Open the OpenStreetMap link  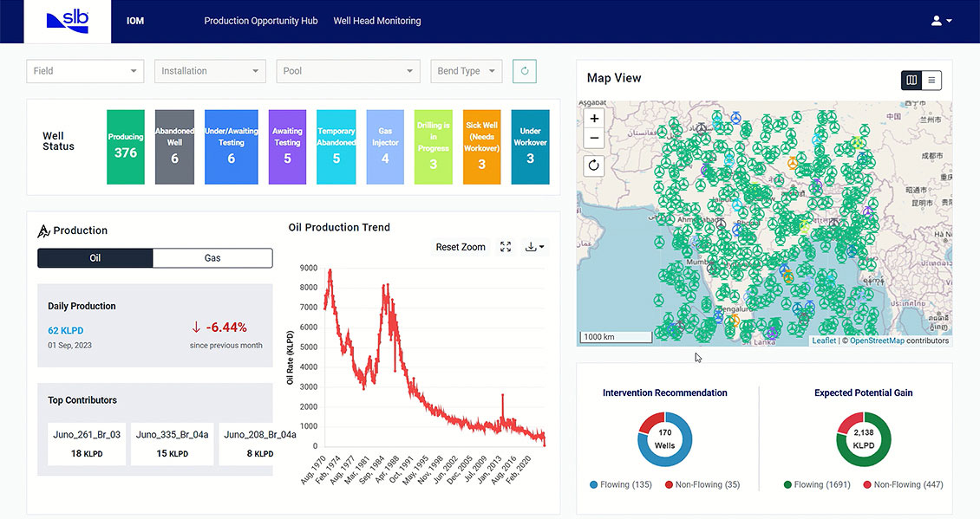pyautogui.click(x=877, y=341)
